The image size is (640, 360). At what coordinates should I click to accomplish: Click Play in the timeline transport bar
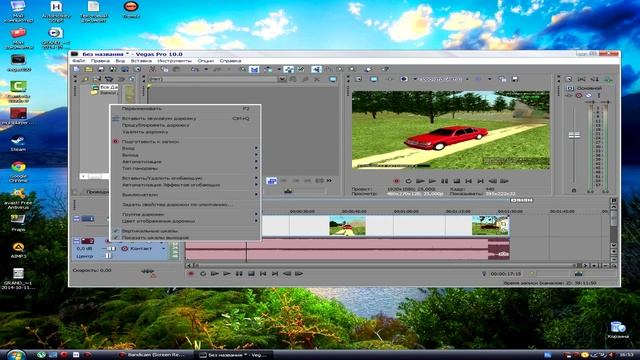pos(227,273)
